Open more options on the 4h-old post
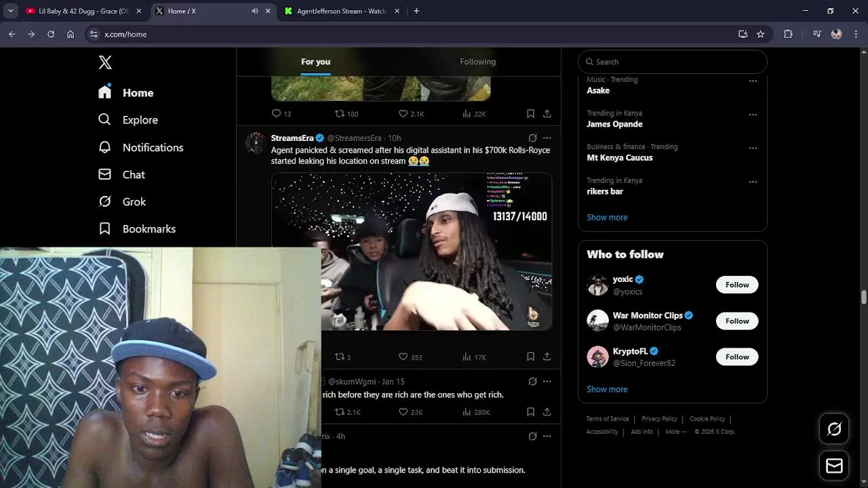Viewport: 868px width, 488px height. [547, 436]
